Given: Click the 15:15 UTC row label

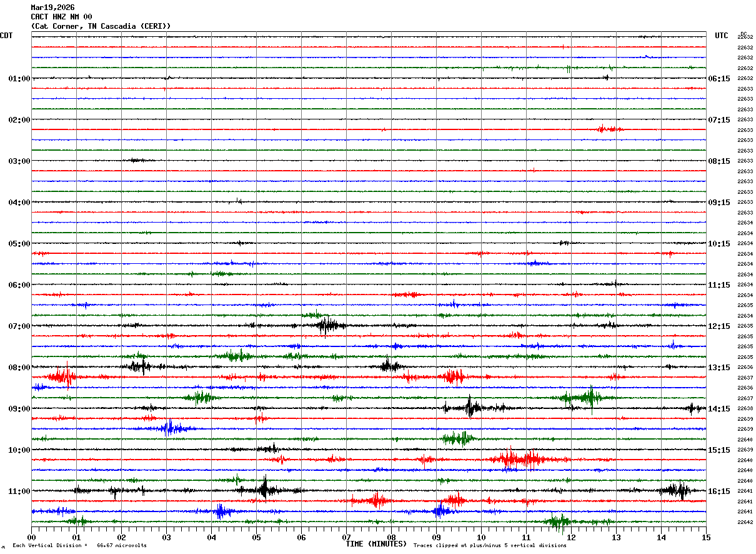Looking at the screenshot, I should click(719, 450).
